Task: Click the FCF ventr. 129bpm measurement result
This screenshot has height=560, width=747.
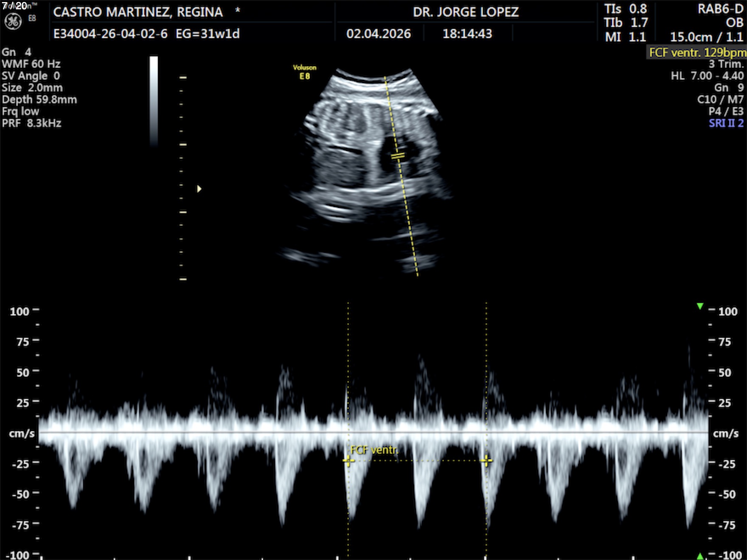Action: [697, 53]
